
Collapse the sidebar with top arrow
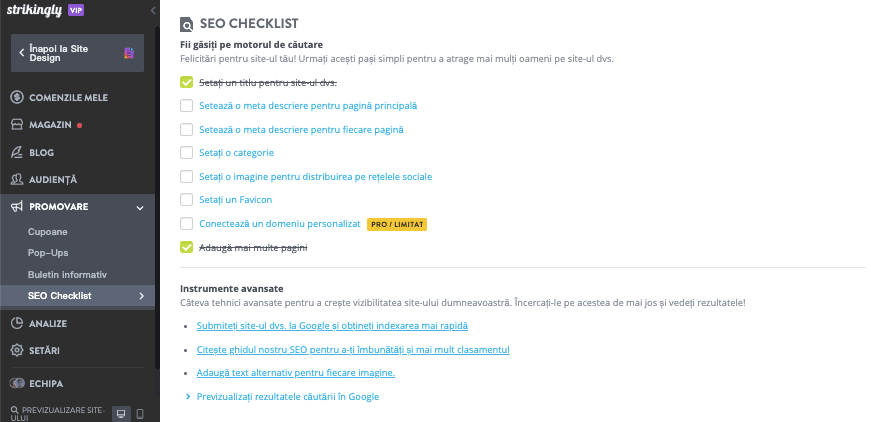(152, 10)
